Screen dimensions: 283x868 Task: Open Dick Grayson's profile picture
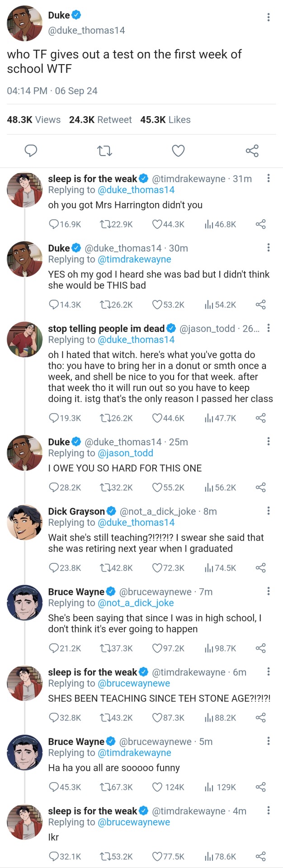(25, 522)
